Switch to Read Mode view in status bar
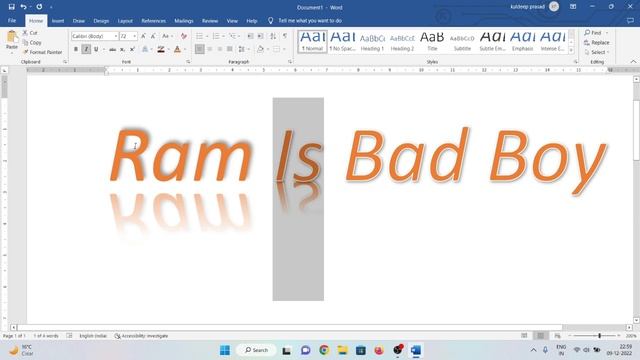 pyautogui.click(x=524, y=336)
